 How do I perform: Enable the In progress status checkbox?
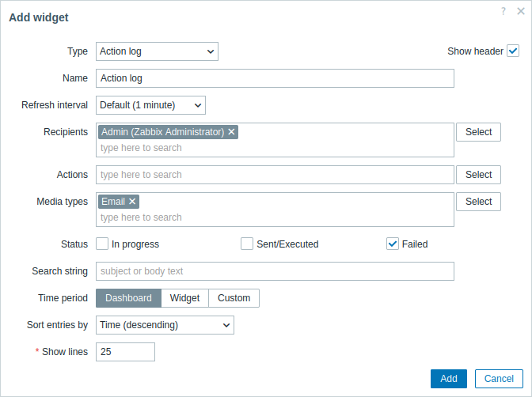tap(102, 244)
